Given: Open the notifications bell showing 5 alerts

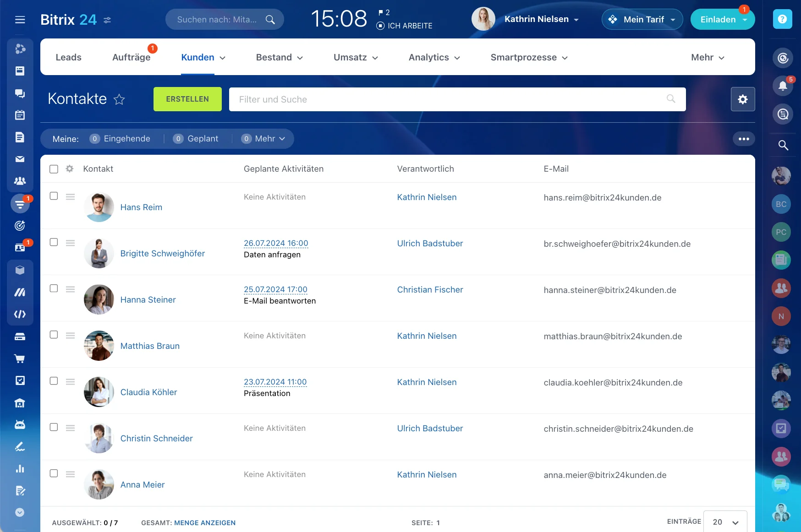Looking at the screenshot, I should (x=784, y=86).
